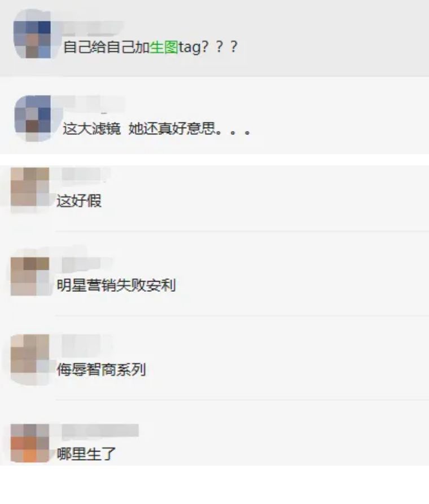Open blurred username above 这好假

[84, 175]
